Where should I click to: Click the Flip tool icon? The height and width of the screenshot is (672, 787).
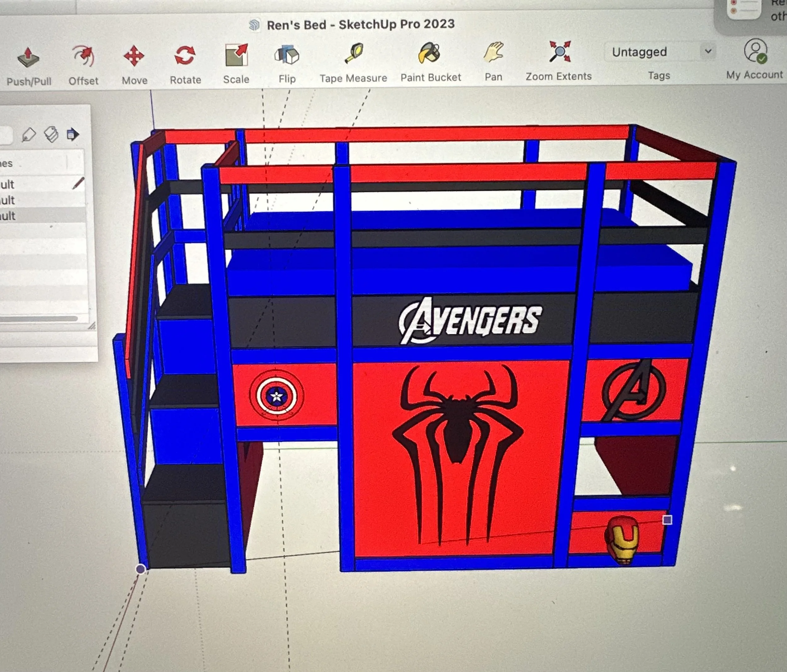click(x=287, y=55)
